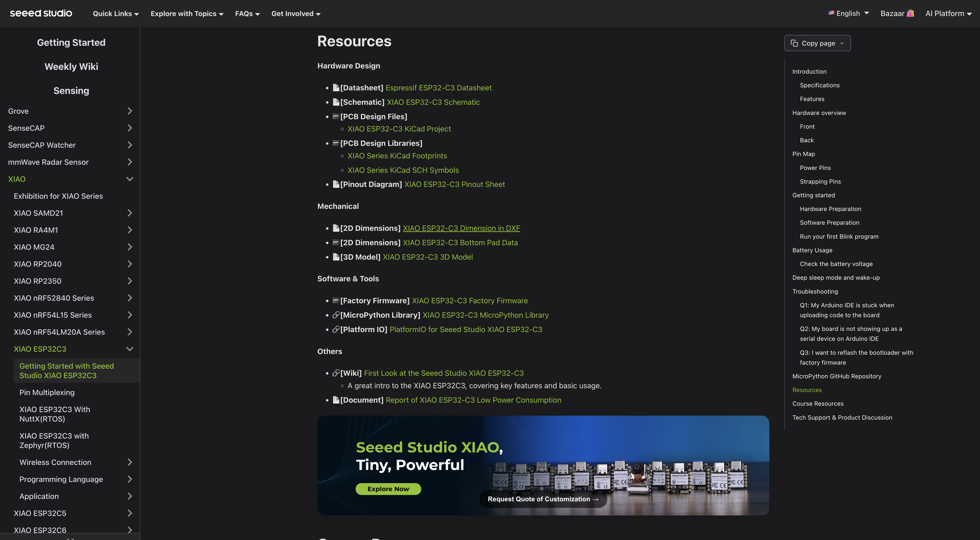Screen dimensions: 980x540
Task: Open First Look at XIAO ESP32-C3 wiki link
Action: click(x=444, y=373)
